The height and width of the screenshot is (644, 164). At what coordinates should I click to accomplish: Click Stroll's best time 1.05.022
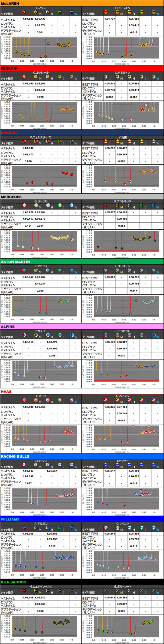110,277
